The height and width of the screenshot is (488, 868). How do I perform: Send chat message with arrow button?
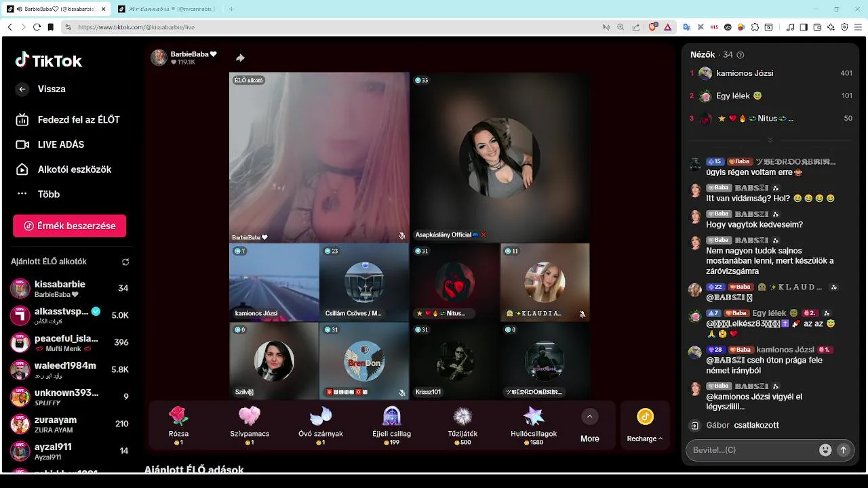(x=844, y=450)
